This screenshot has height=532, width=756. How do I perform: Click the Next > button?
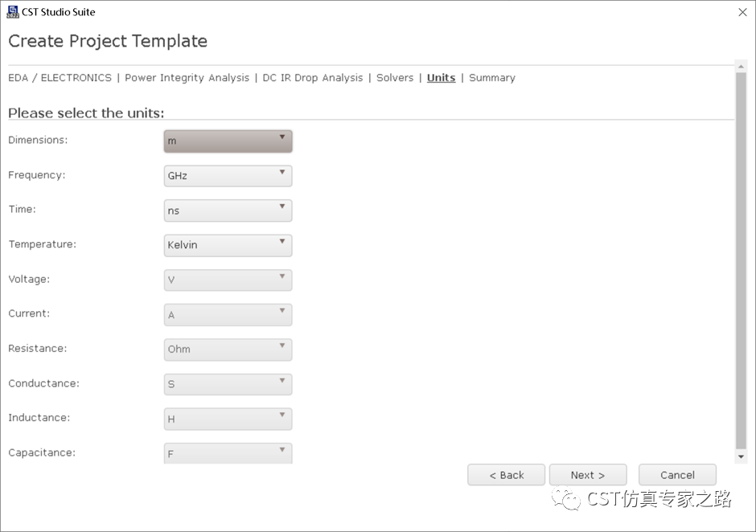[588, 475]
